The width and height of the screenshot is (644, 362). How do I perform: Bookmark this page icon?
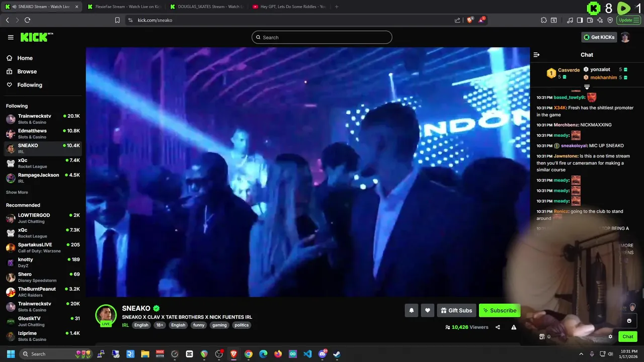[117, 20]
